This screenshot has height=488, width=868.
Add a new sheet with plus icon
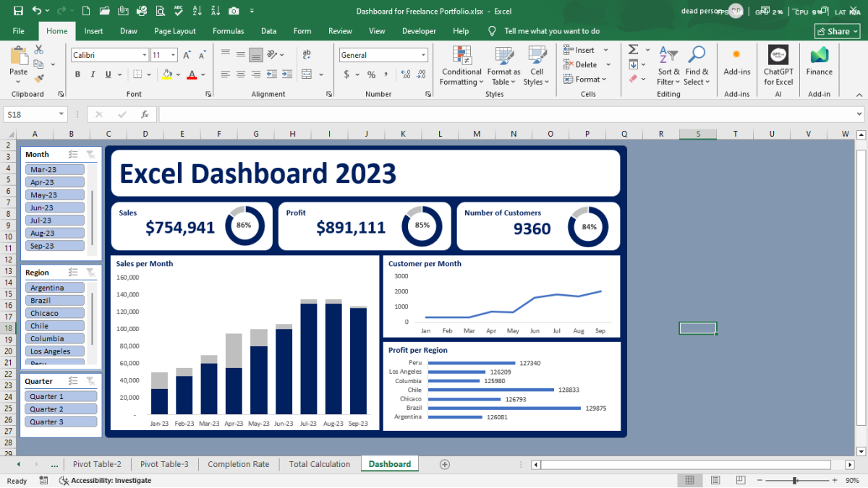point(445,464)
